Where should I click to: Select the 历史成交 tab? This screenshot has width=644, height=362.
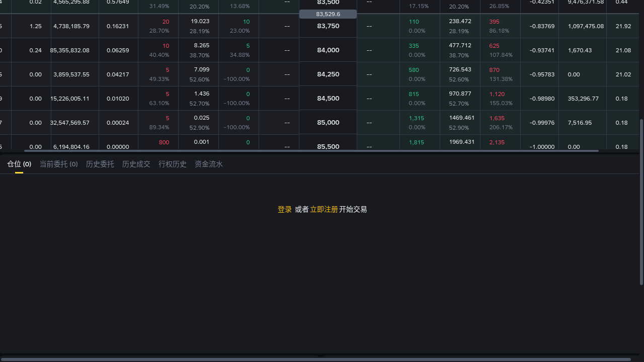pos(136,164)
